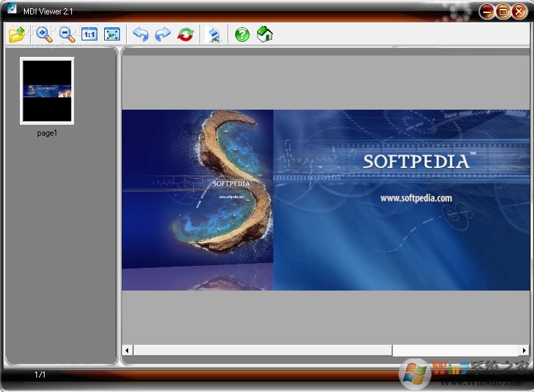Click the page1 label under the thumbnail
The width and height of the screenshot is (534, 392).
pos(47,133)
